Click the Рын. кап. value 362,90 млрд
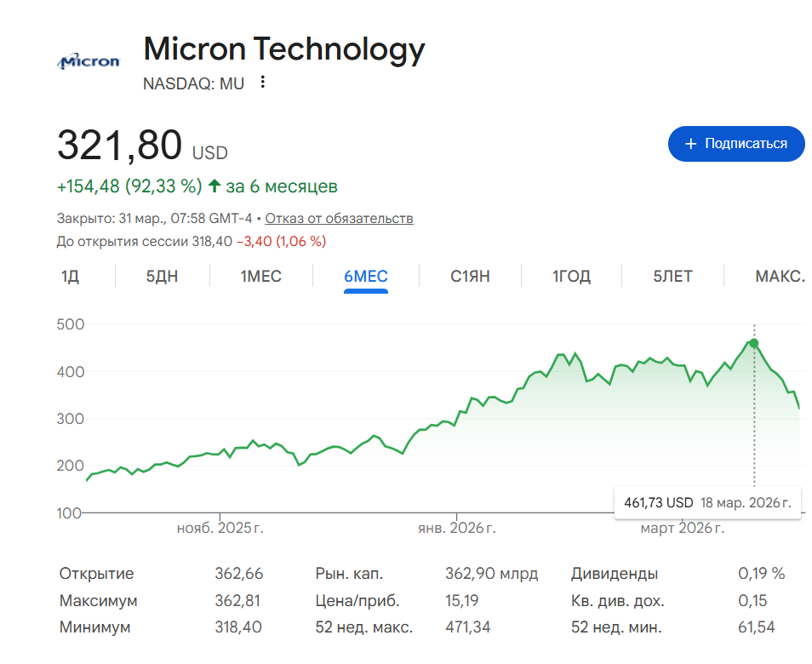 click(x=491, y=574)
